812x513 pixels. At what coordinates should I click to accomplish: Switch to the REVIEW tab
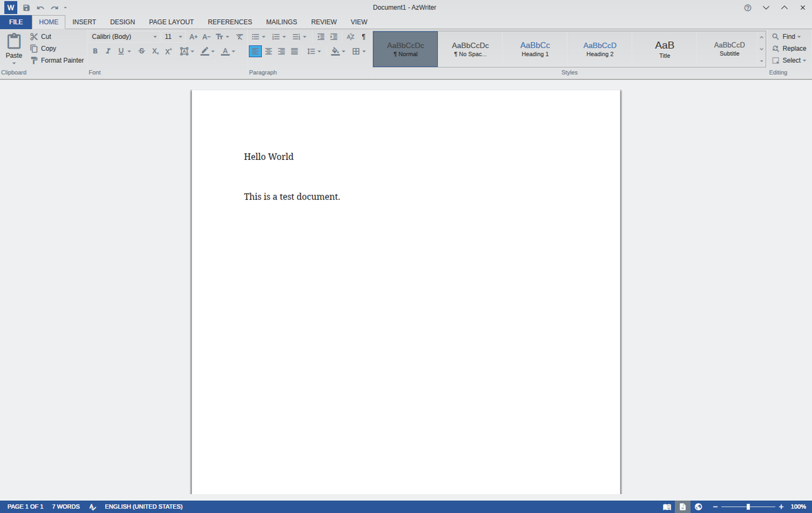[x=324, y=22]
